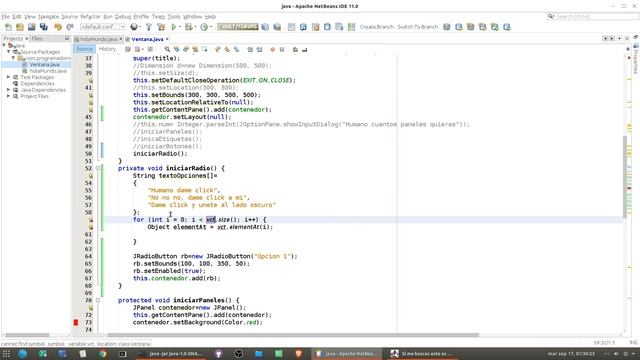Open the Refactor menu
Screen dimensions: 640x360
tap(90, 17)
